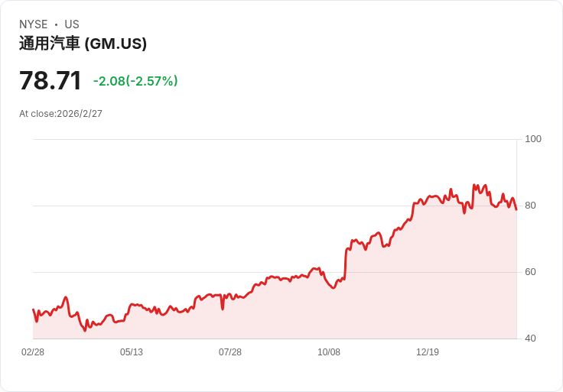Select the 40 y-axis label

pos(530,339)
